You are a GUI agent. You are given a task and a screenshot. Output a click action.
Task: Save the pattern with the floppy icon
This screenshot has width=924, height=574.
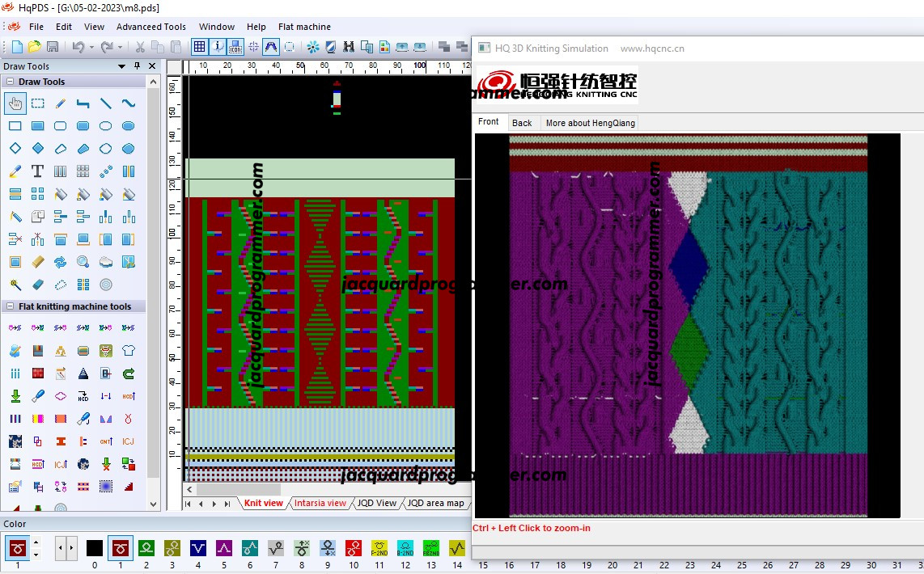[53, 47]
